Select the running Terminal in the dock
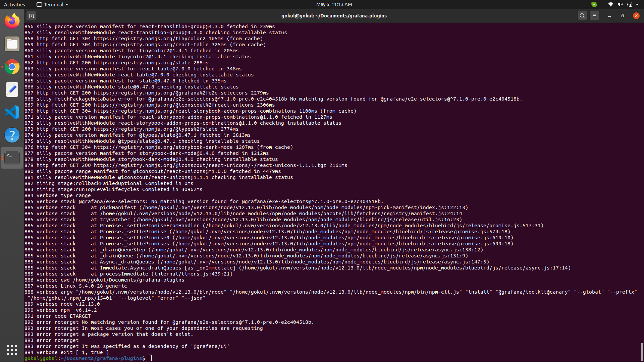 pyautogui.click(x=12, y=158)
